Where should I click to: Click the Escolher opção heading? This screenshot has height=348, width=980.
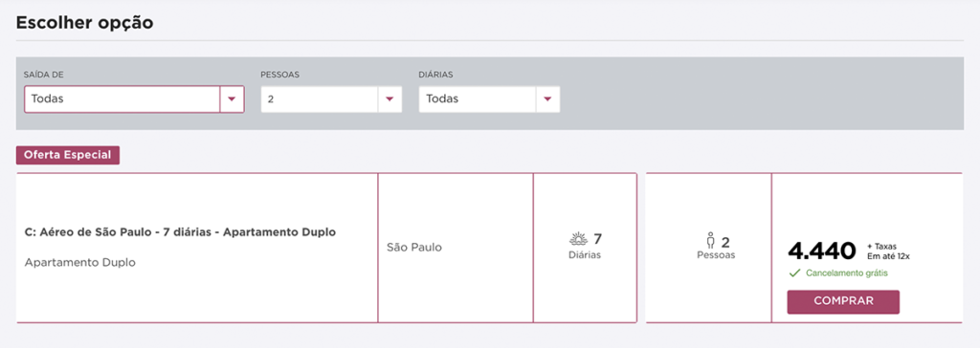point(84,23)
